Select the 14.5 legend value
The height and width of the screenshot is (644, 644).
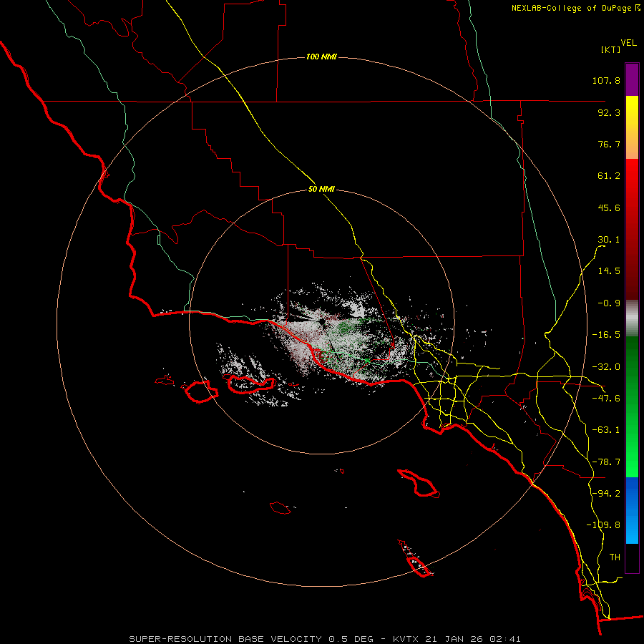[609, 271]
